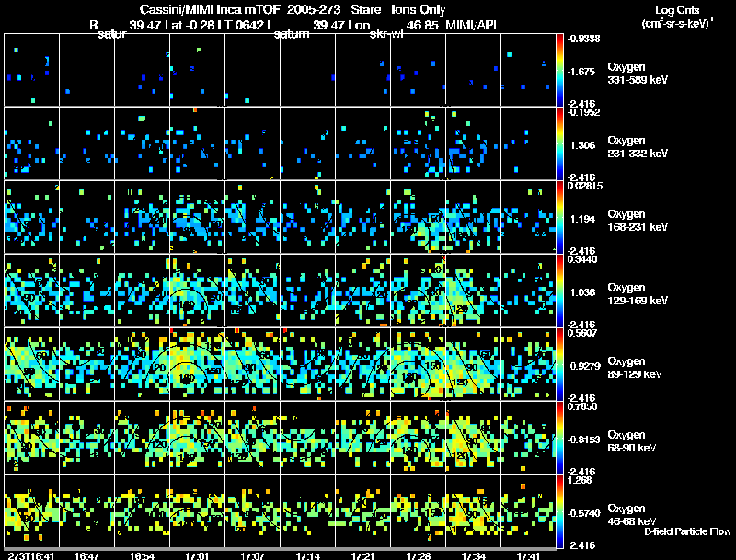
Task: Click the 'B-field Particle Flow' caption
Action: pyautogui.click(x=687, y=531)
